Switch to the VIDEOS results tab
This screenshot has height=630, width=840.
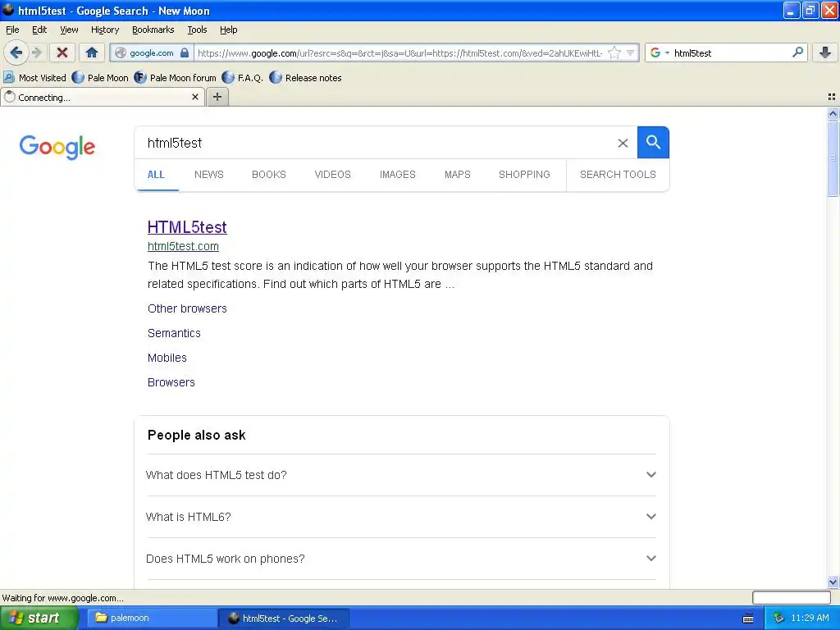coord(333,175)
